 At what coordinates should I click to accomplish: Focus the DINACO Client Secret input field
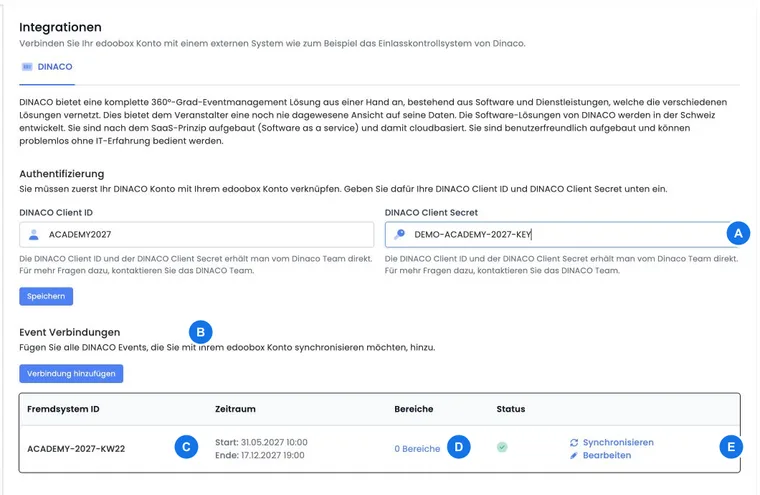coord(561,235)
